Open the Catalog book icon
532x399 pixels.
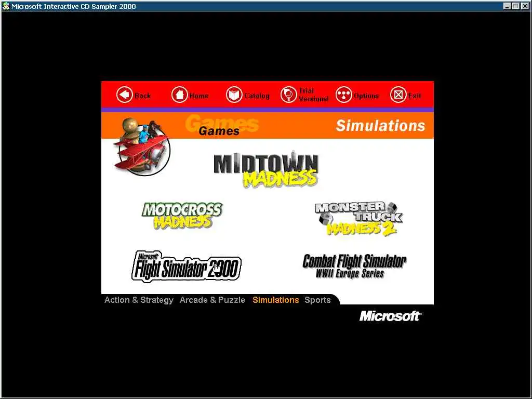click(234, 95)
